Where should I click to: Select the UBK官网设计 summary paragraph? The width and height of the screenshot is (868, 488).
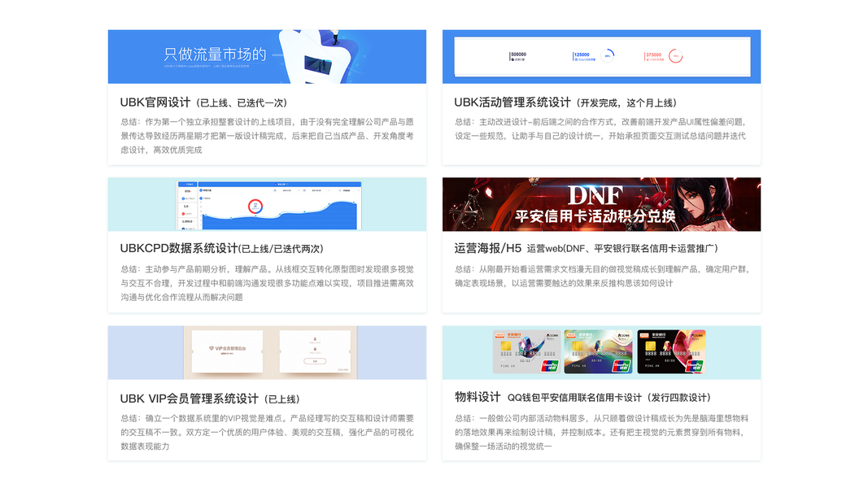click(x=267, y=136)
